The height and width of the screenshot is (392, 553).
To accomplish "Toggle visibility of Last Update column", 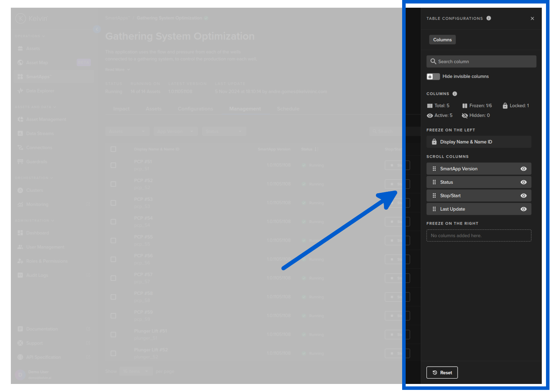I will coord(523,209).
